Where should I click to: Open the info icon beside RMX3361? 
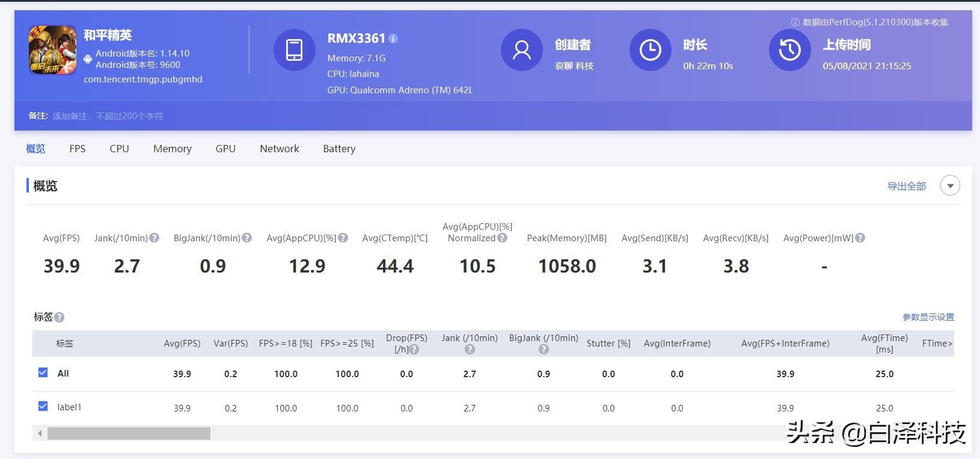[x=393, y=39]
